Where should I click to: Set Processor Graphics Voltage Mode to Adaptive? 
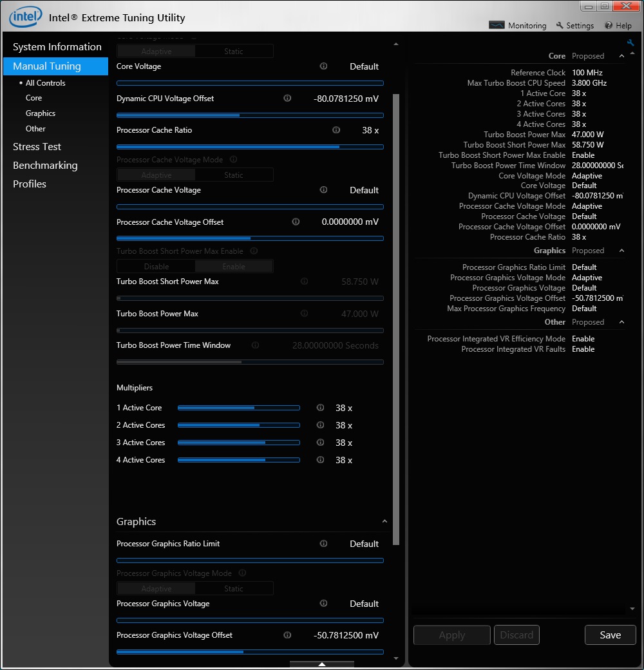(x=156, y=589)
